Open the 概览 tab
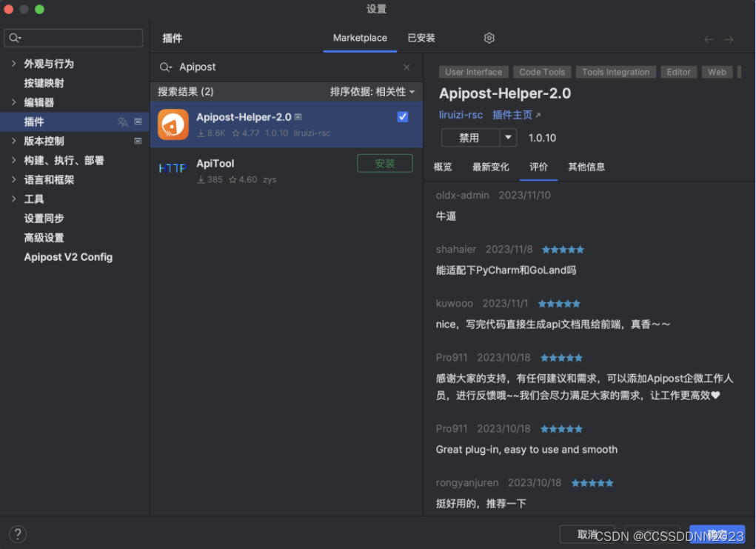The image size is (756, 549). (x=443, y=167)
